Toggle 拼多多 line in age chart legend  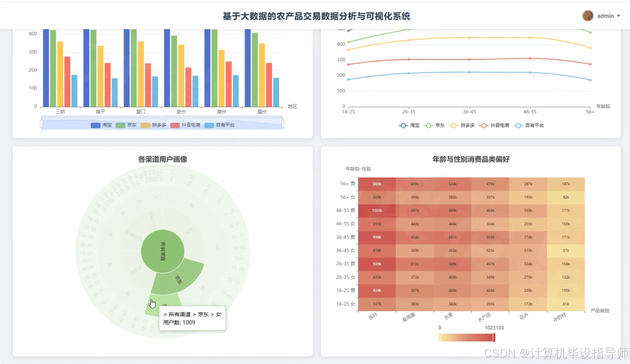[462, 125]
